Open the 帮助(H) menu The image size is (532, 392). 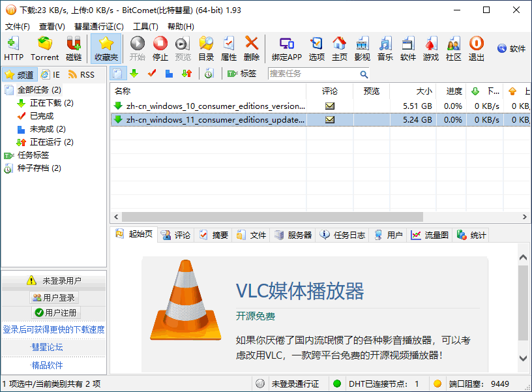pos(181,27)
